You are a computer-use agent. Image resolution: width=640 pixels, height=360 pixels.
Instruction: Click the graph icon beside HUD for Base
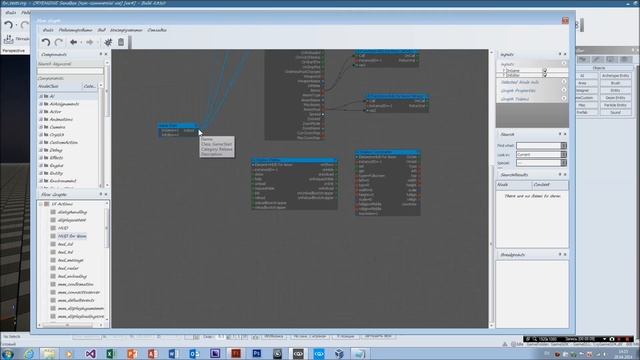53,236
